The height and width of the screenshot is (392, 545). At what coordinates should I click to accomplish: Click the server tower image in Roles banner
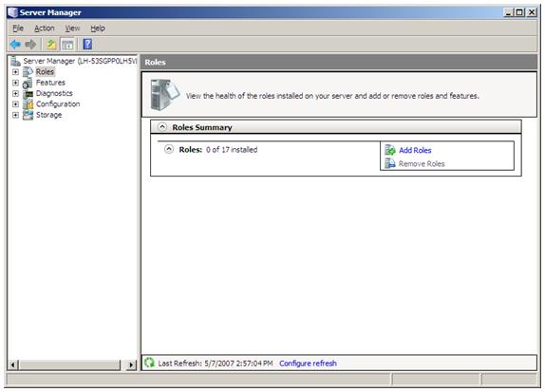pos(165,94)
